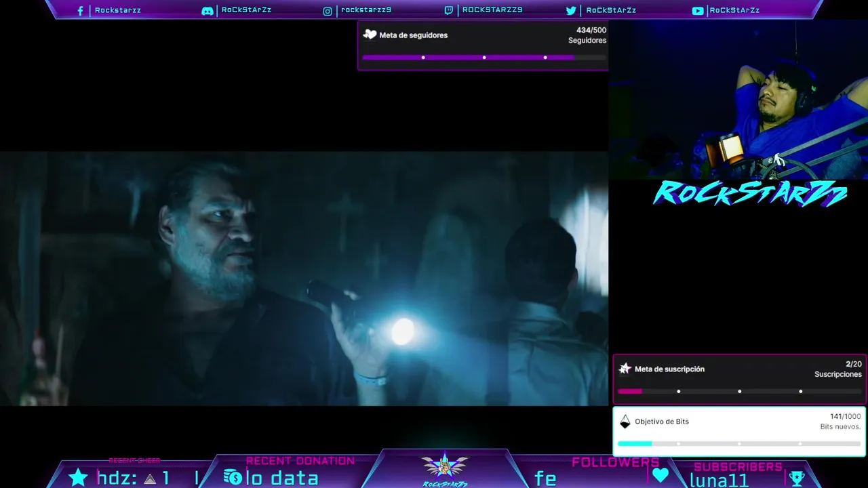
Task: Click the 2/20 Suscripciones counter
Action: tap(838, 369)
